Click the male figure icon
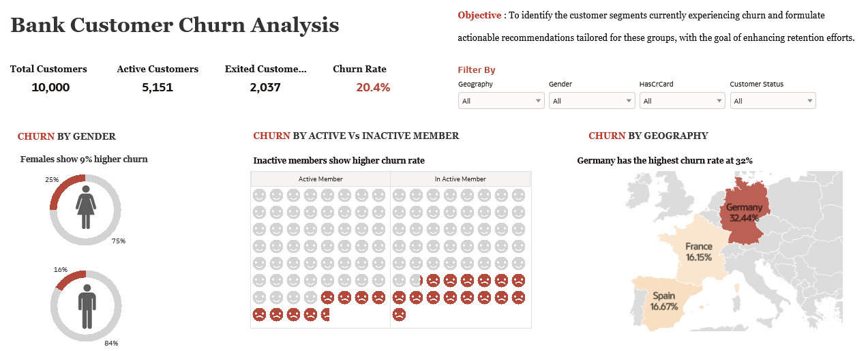 [86, 306]
